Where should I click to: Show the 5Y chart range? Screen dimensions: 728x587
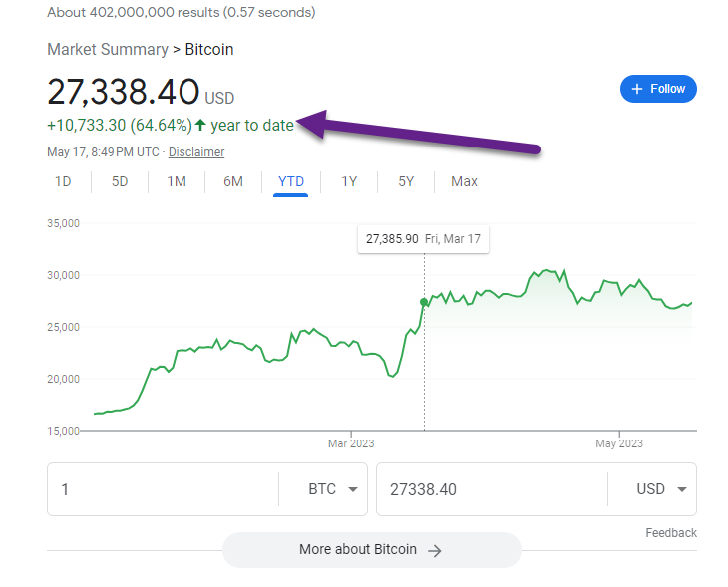[406, 181]
